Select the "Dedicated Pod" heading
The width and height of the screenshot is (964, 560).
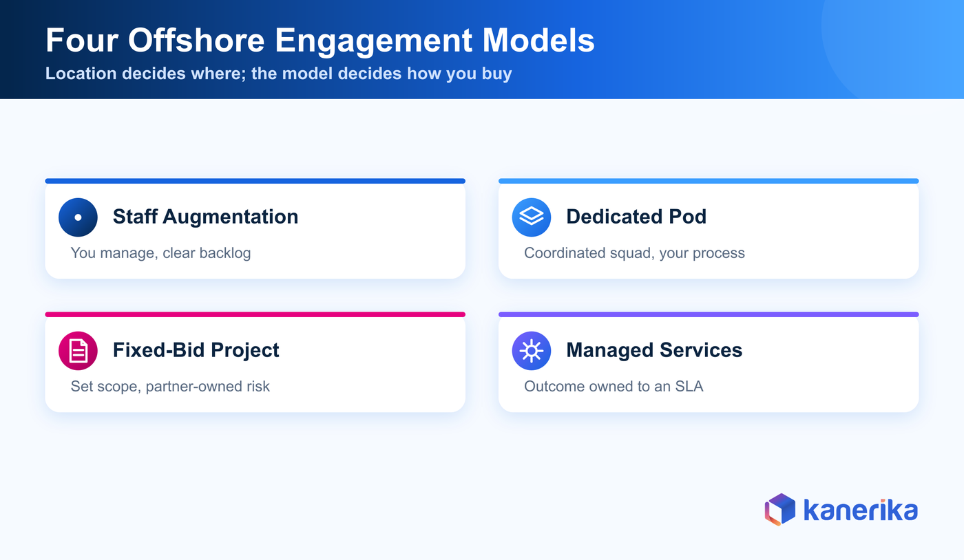(x=636, y=217)
